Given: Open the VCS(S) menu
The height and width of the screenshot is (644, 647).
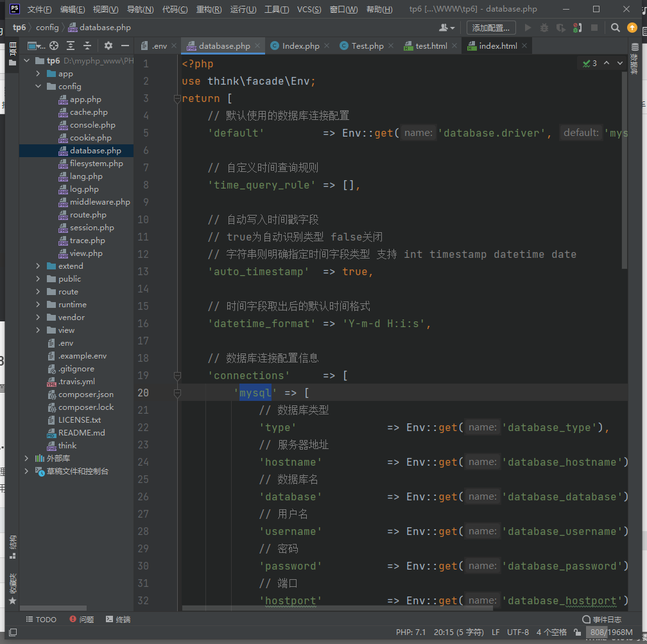Looking at the screenshot, I should point(309,9).
